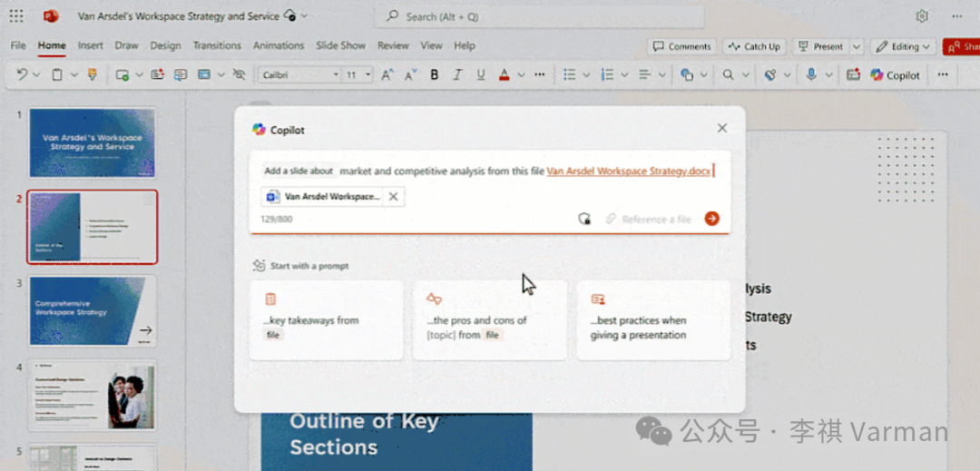Click the Hide Slide crossed-eye icon
980x471 pixels.
tap(240, 75)
